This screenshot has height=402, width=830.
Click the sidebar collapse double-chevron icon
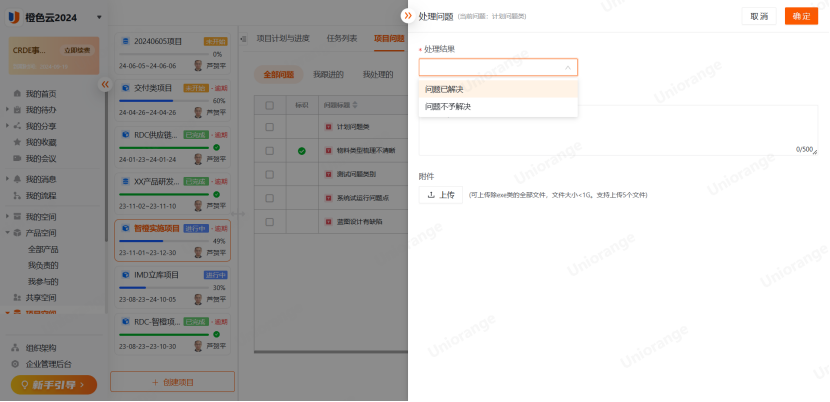104,85
